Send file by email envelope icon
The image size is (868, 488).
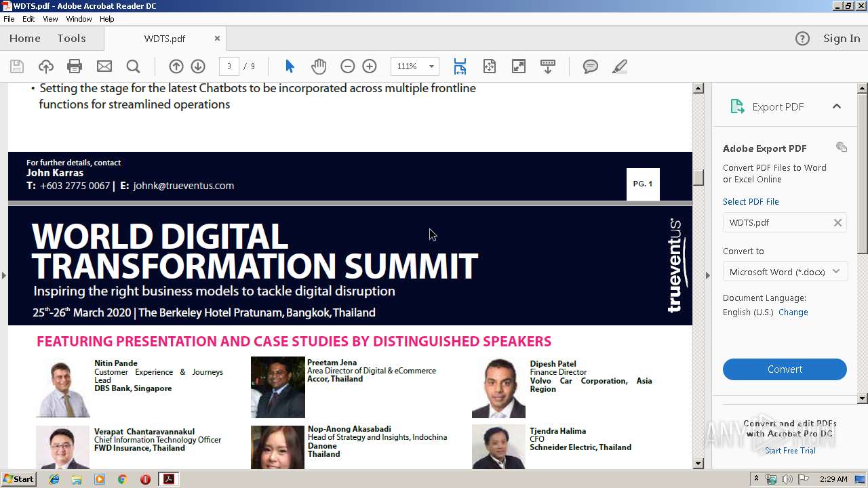pos(104,66)
